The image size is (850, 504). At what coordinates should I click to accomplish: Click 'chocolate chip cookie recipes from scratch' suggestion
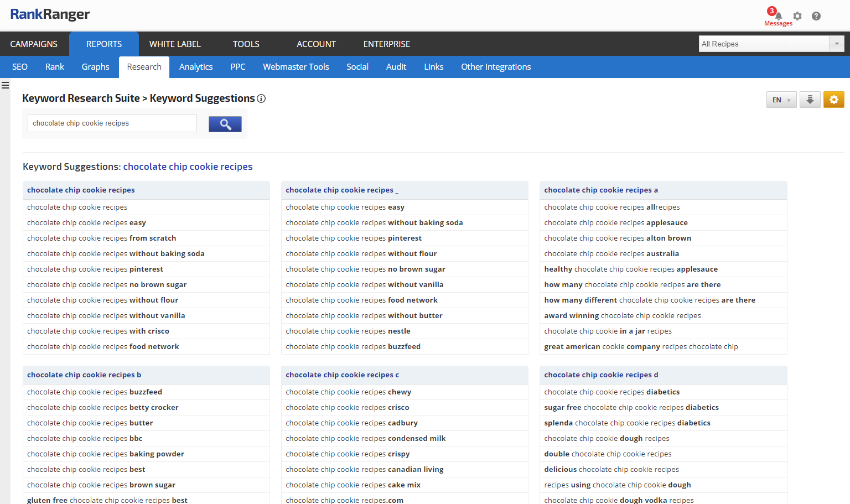pos(102,238)
